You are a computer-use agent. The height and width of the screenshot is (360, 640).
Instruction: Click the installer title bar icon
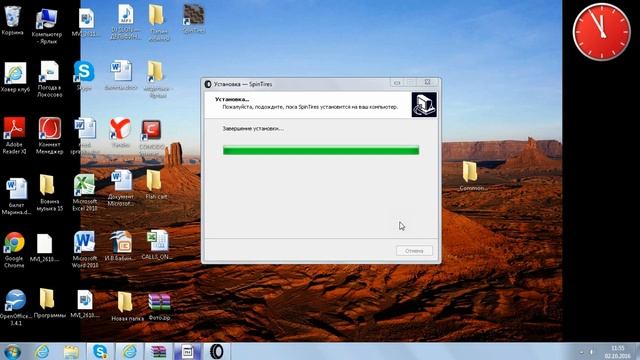(x=208, y=84)
